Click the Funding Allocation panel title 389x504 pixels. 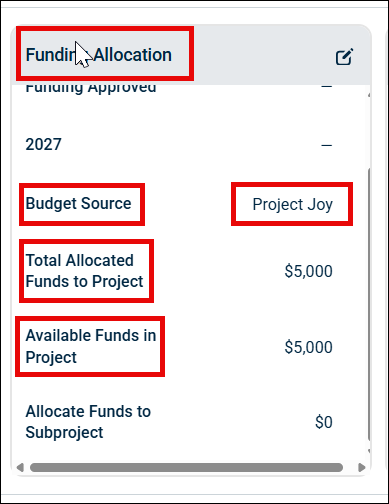[x=99, y=55]
